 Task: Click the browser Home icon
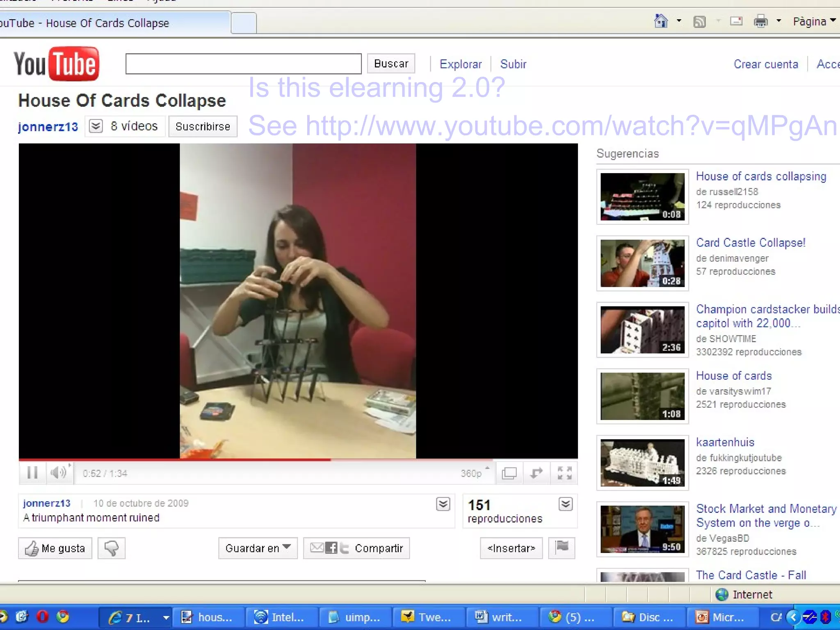660,21
